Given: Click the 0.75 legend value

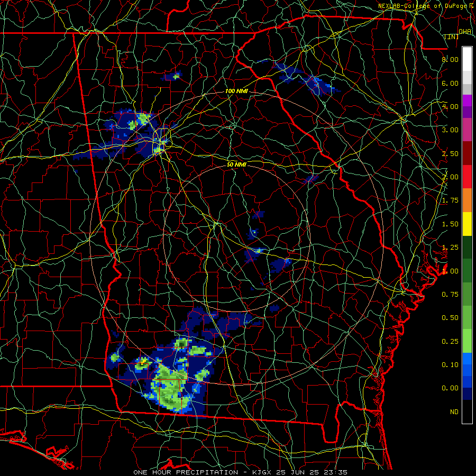Looking at the screenshot, I should 450,295.
